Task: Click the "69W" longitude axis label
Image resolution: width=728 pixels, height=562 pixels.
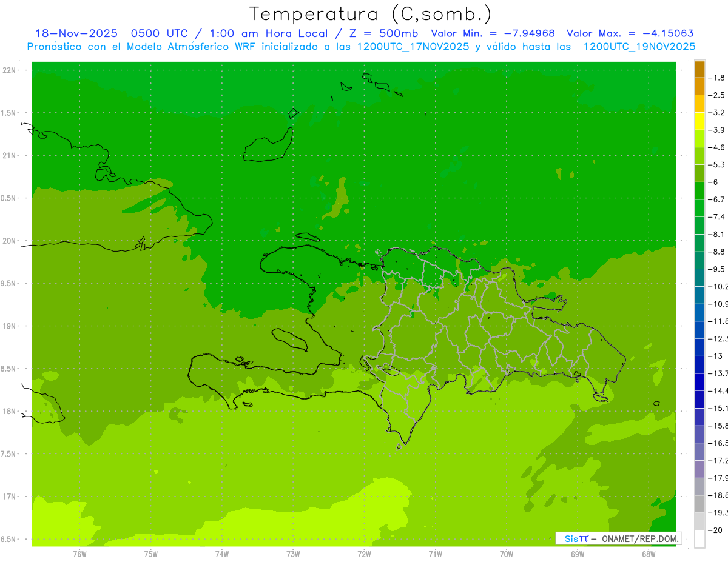Action: pyautogui.click(x=578, y=554)
